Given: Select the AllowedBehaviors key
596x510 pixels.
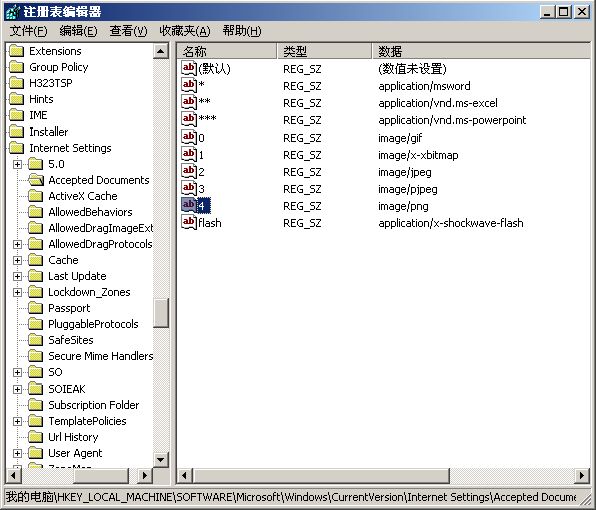Looking at the screenshot, I should point(90,212).
